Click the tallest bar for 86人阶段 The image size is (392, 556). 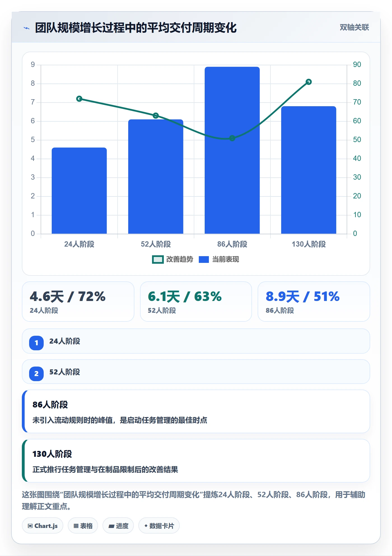coord(232,150)
